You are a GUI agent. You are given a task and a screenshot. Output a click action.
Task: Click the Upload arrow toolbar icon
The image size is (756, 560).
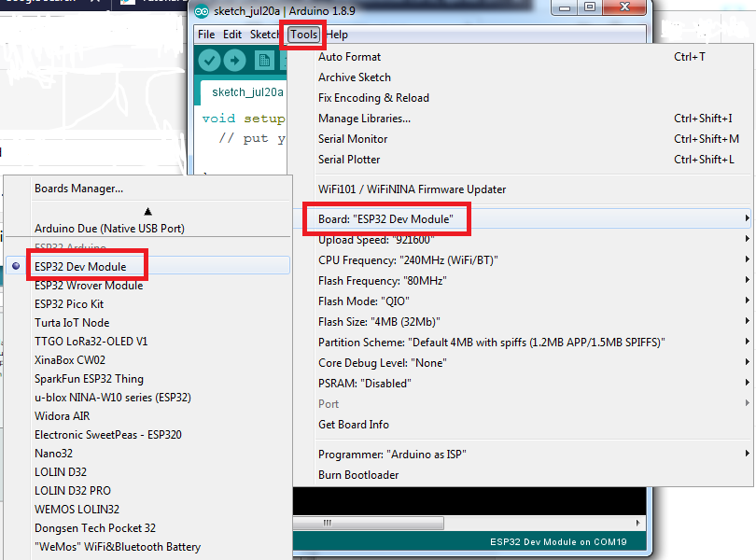click(235, 61)
